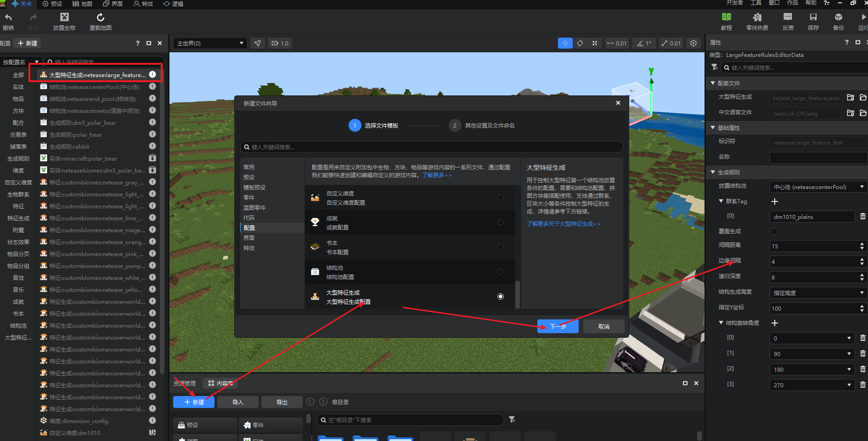Open rotation angle [1] 90 dropdown
868x441 pixels.
tap(812, 354)
